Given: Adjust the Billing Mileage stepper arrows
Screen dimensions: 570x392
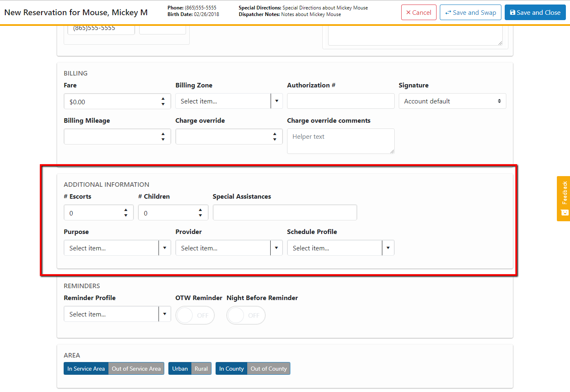Looking at the screenshot, I should [163, 137].
